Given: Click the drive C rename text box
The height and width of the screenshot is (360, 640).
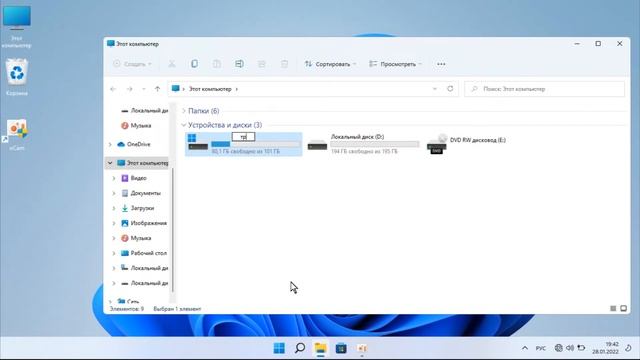Looking at the screenshot, I should click(243, 137).
